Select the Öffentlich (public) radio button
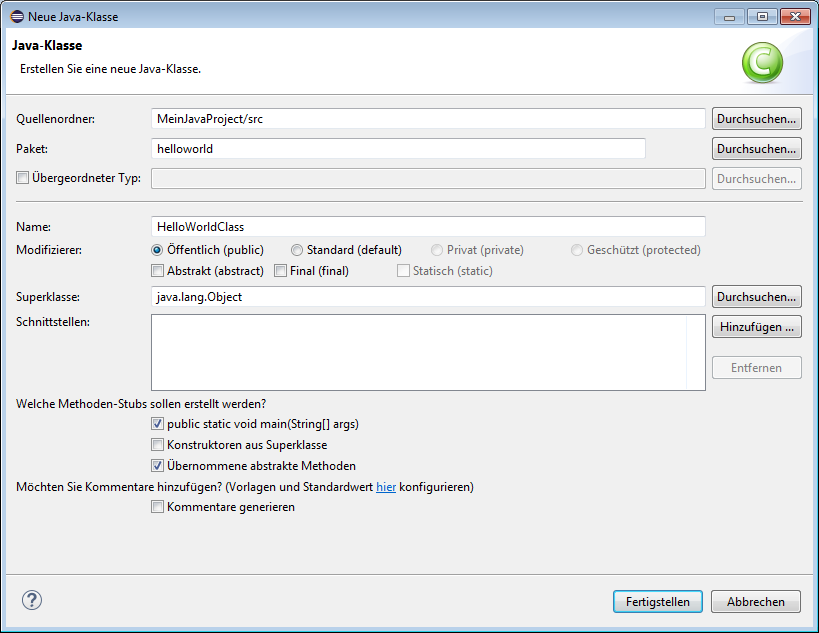Viewport: 819px width, 633px height. [157, 250]
